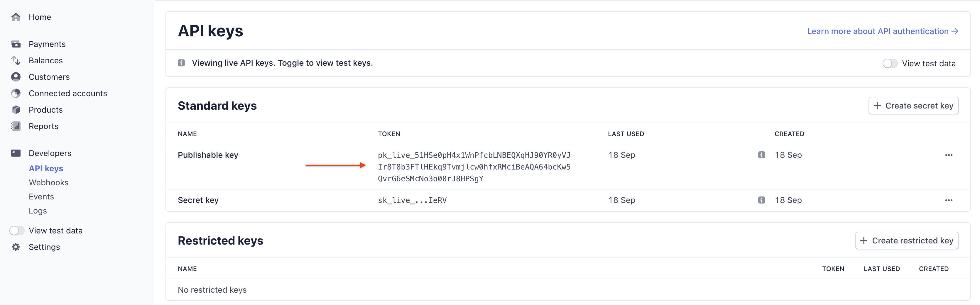This screenshot has height=305, width=980.
Task: Select the Customers person icon
Action: [16, 77]
